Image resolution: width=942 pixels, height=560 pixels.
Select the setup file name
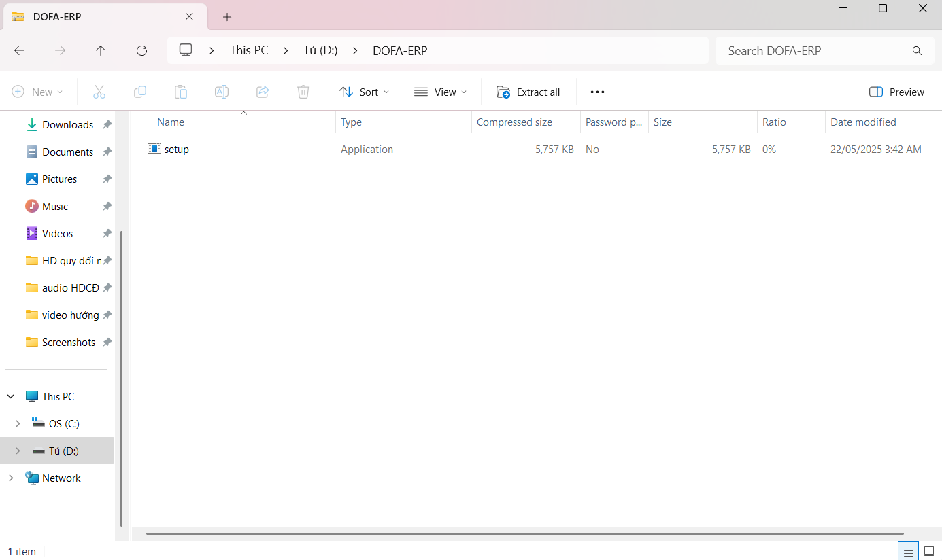pyautogui.click(x=177, y=150)
